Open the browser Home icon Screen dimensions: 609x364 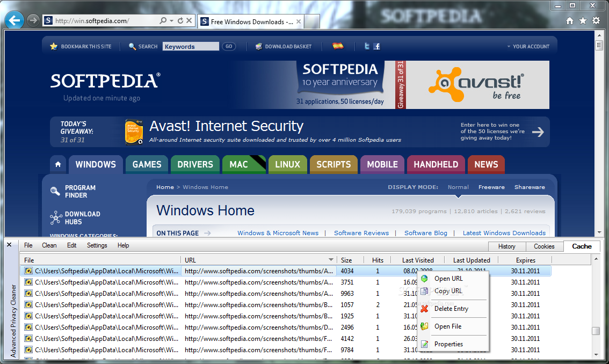click(x=569, y=21)
